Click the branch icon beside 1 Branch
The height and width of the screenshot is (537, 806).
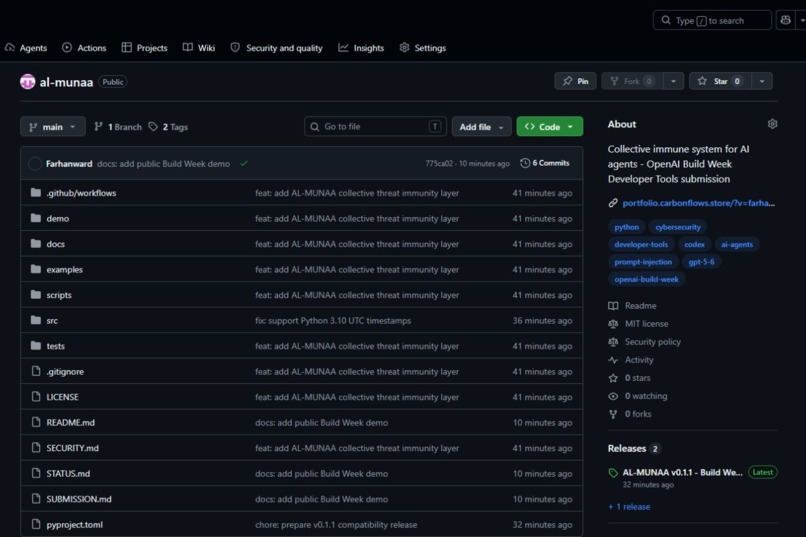[x=98, y=126]
